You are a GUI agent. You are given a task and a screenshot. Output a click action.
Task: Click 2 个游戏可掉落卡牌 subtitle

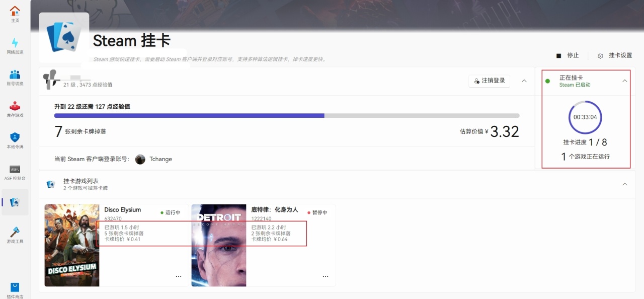[x=86, y=188]
